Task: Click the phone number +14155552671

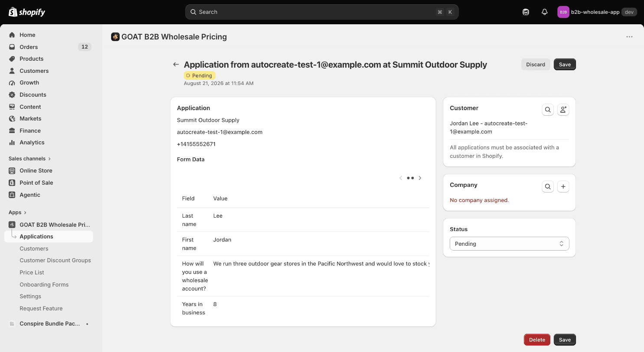Action: click(x=196, y=144)
